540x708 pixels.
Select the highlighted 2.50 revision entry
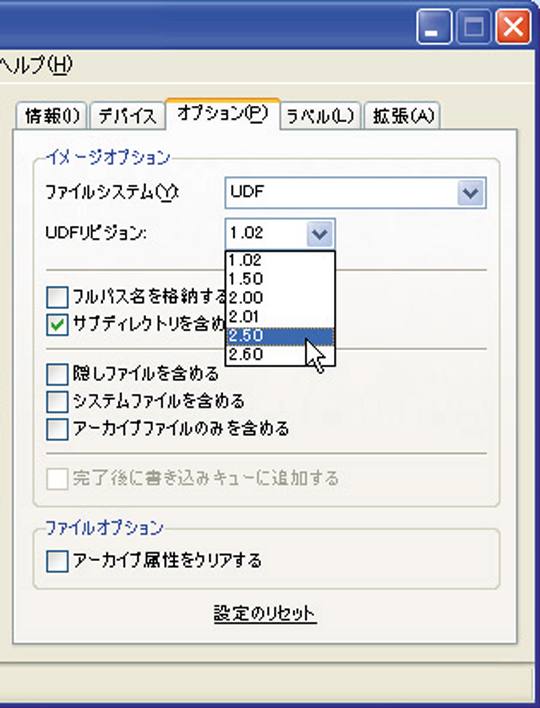280,336
